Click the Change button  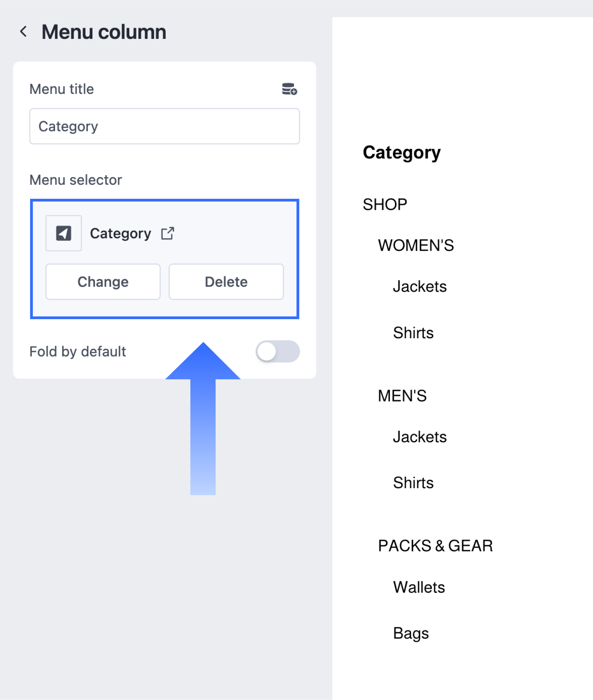coord(103,282)
